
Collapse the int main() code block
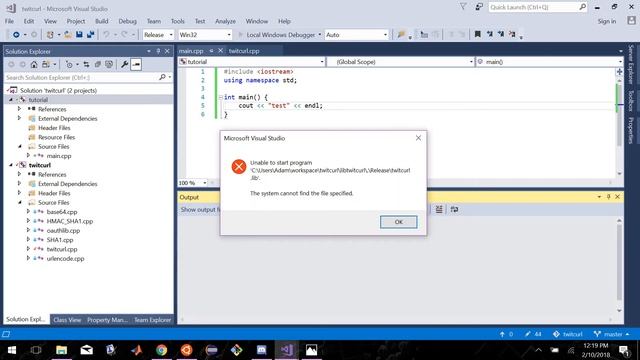pyautogui.click(x=220, y=97)
